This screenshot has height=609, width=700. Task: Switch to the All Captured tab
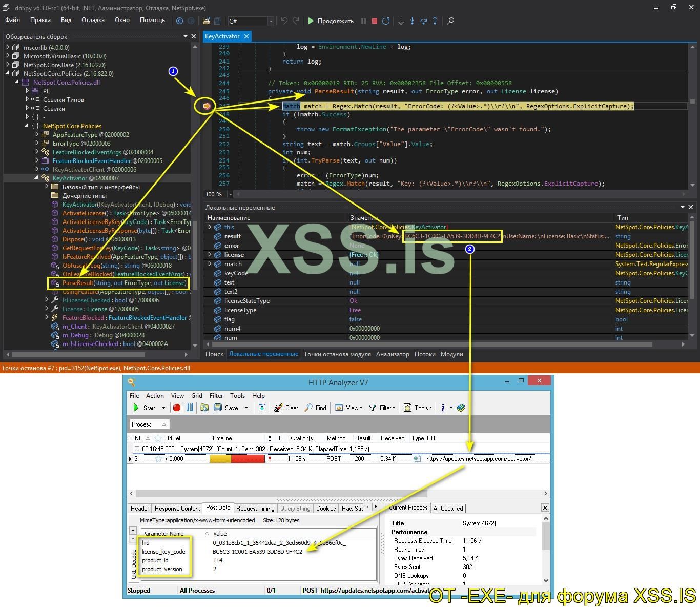point(448,509)
